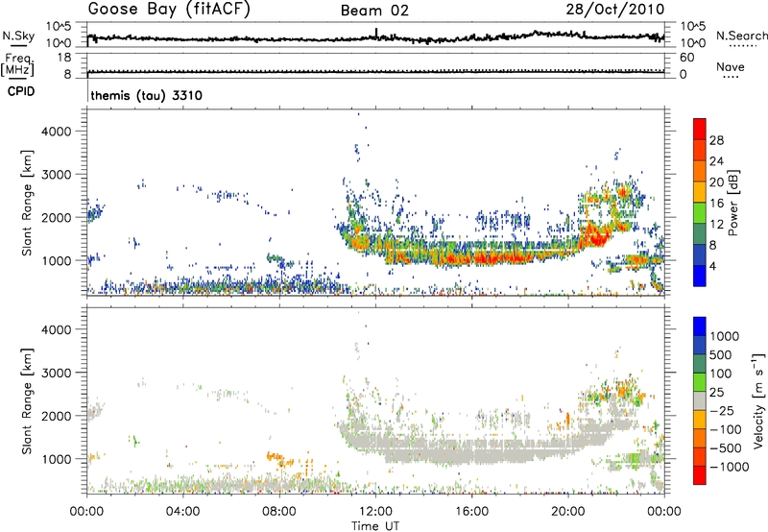Click the 'CPID' label
This screenshot has height=532, width=768.
point(21,91)
